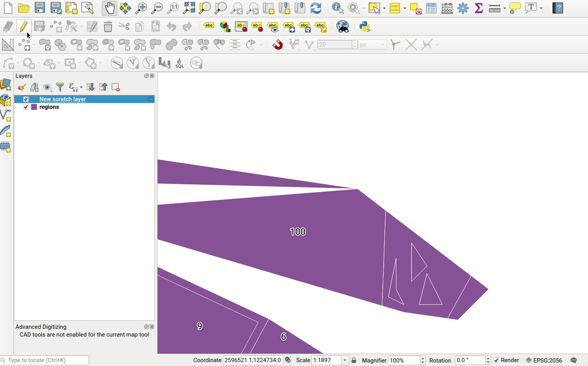Viewport: 588px width, 366px height.
Task: Click the Type to locate search field
Action: [46, 361]
